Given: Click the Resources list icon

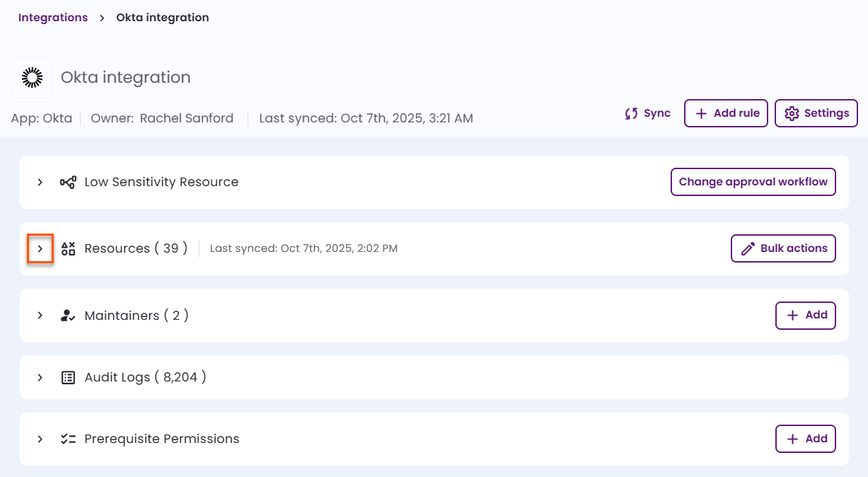Looking at the screenshot, I should [67, 248].
